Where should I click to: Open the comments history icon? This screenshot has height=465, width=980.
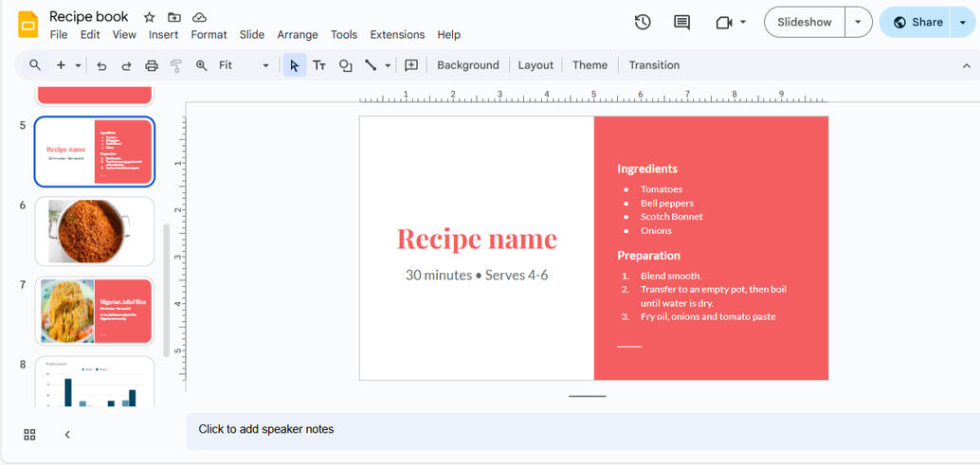681,23
